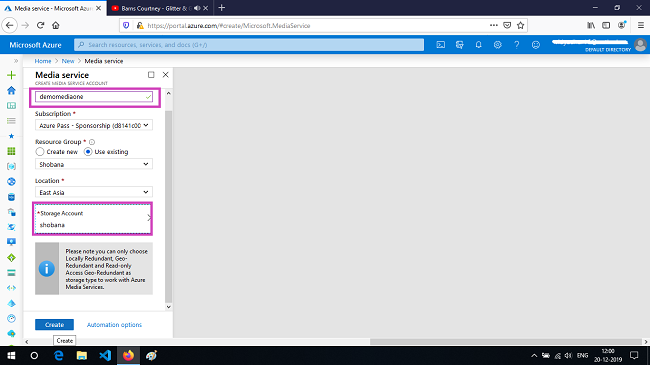650x365 pixels.
Task: Click the horizontal scrollbar at the page bottom
Action: (x=506, y=342)
